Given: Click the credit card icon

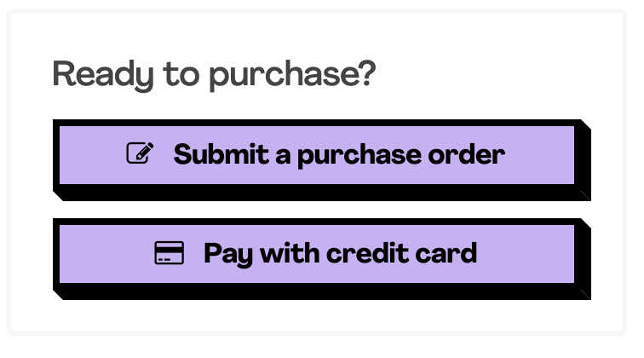Looking at the screenshot, I should (x=170, y=253).
